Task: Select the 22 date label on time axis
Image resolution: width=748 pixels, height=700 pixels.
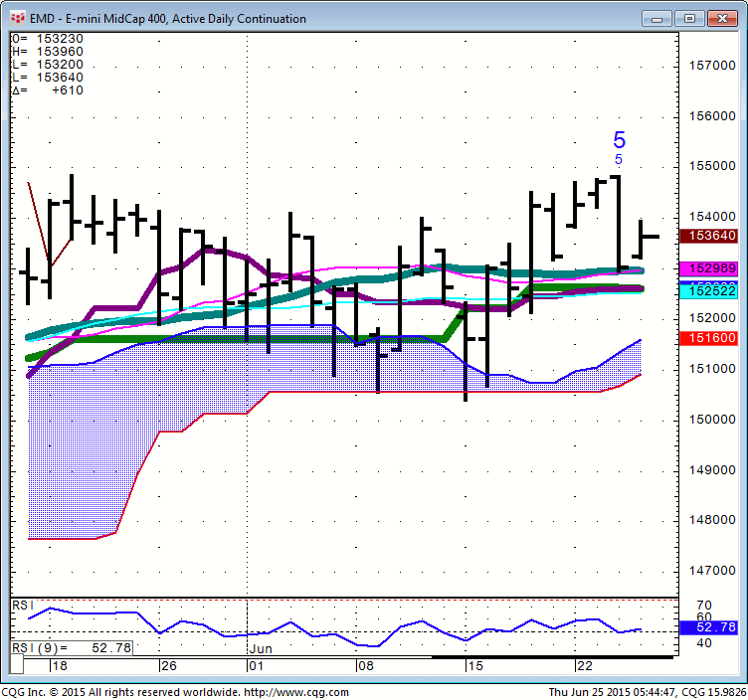Action: coord(584,665)
